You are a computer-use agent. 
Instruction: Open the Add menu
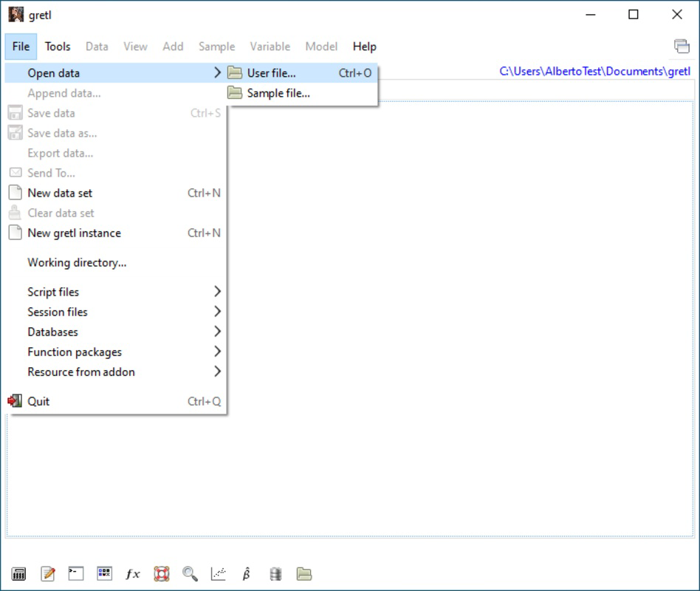tap(173, 47)
